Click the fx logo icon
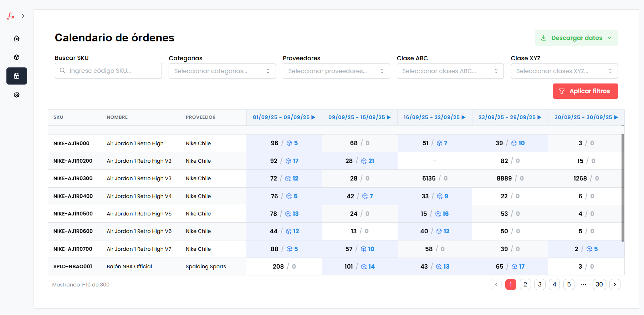 [11, 16]
